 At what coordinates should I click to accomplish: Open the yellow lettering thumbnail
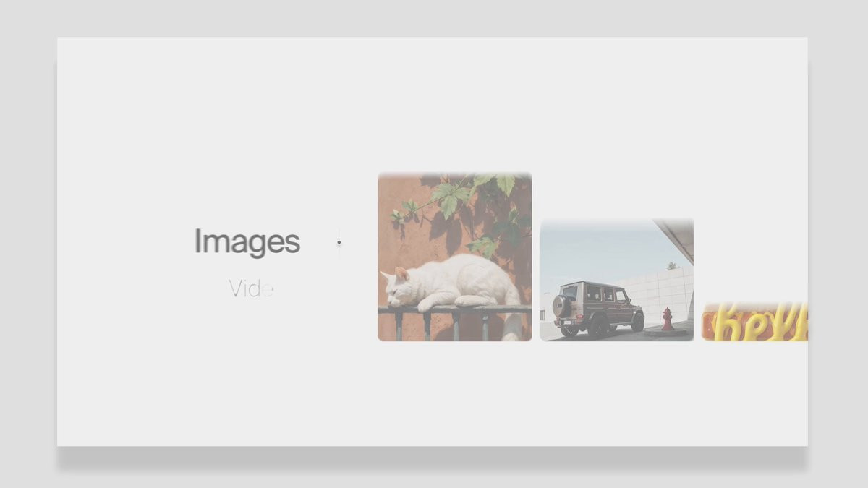(x=754, y=322)
